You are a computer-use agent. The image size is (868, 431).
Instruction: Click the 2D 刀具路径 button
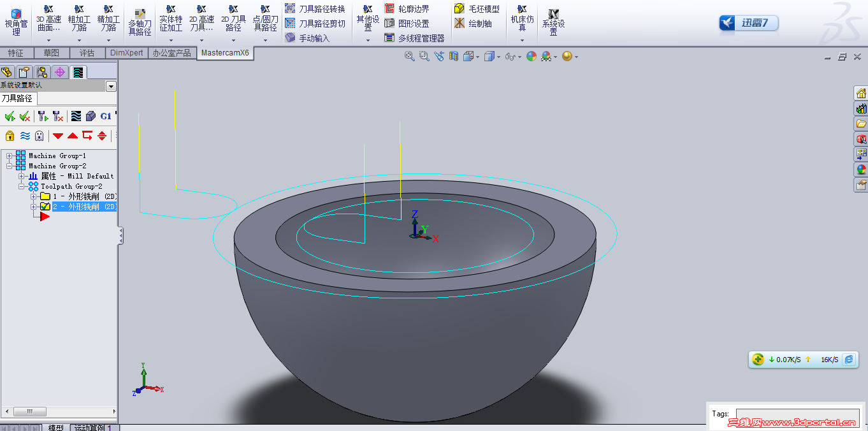[233, 18]
